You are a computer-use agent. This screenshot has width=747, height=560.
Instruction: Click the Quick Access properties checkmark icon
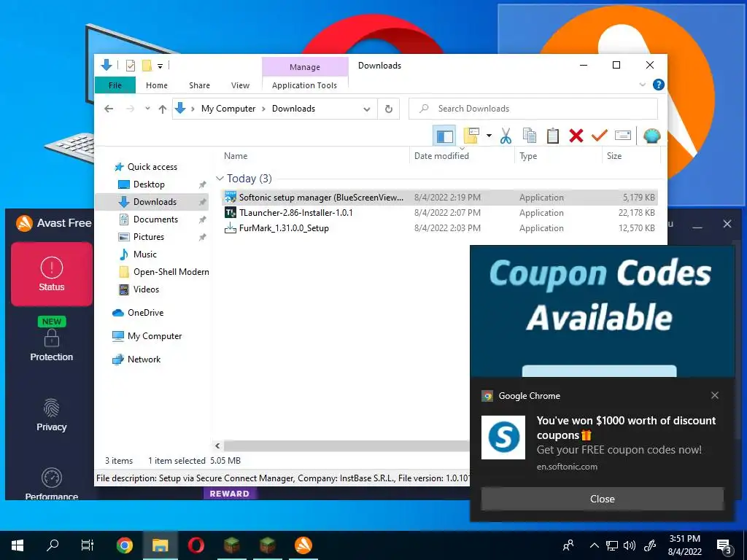130,66
